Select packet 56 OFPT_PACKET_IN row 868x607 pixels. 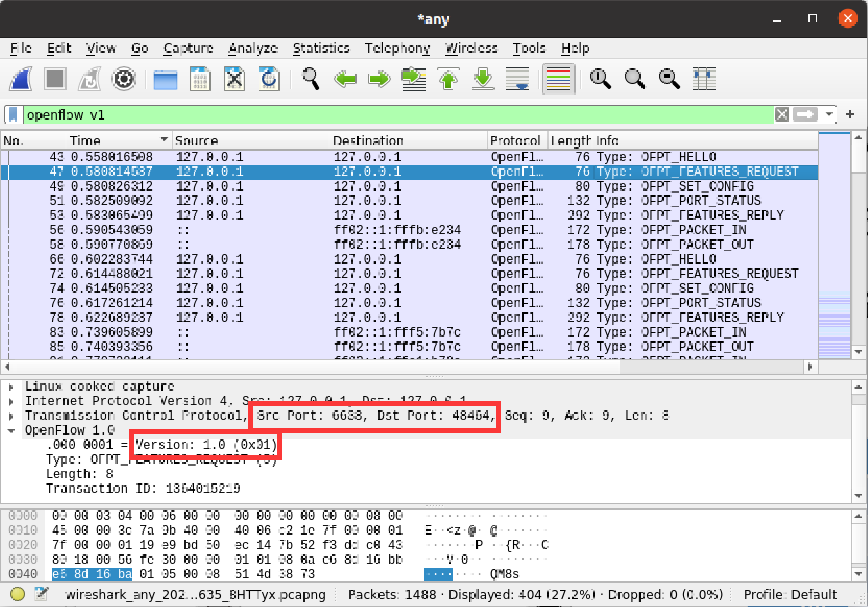pos(409,230)
